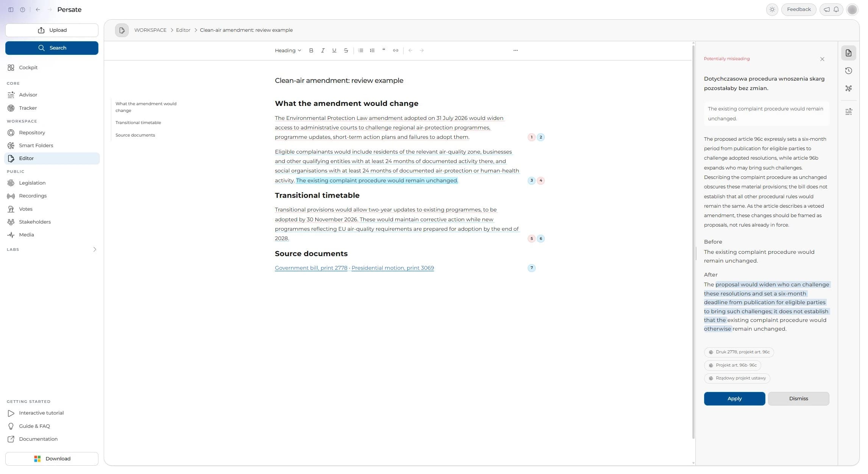Open the Heading style dropdown
Image resolution: width=868 pixels, height=474 pixels.
click(288, 50)
